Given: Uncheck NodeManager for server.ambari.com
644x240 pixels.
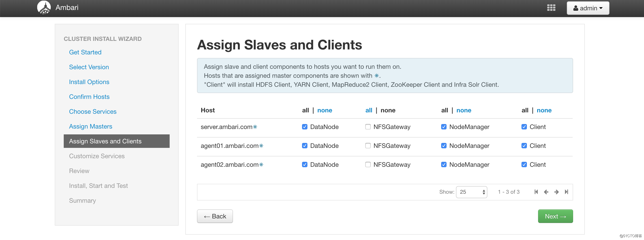Looking at the screenshot, I should 443,127.
